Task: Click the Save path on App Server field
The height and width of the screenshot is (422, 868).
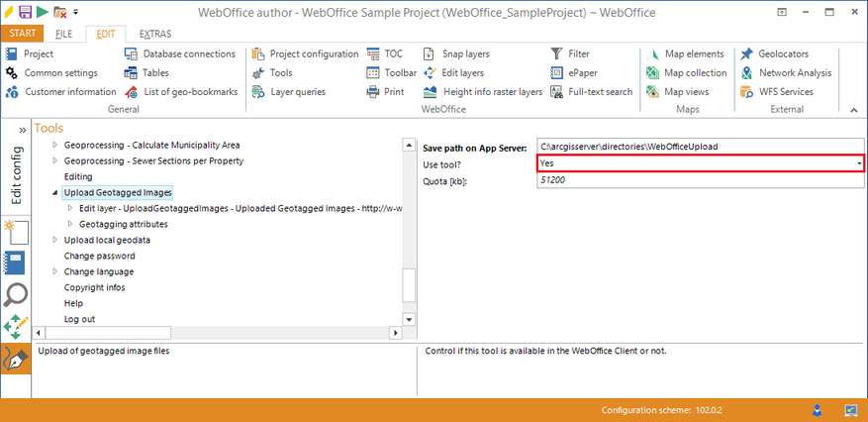Action: pos(701,147)
